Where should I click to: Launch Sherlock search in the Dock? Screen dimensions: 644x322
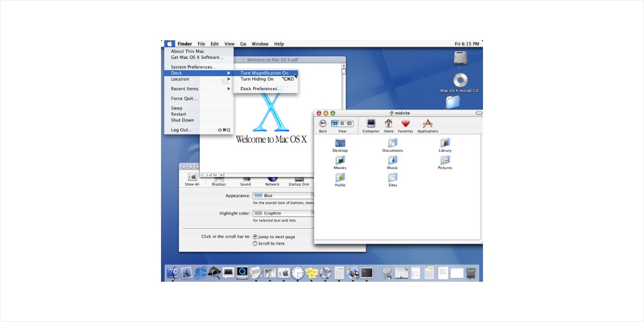pos(214,273)
